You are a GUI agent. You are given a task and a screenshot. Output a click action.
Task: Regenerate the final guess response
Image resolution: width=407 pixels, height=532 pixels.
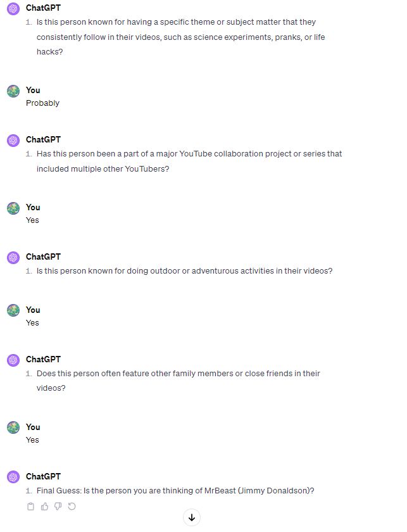72,507
